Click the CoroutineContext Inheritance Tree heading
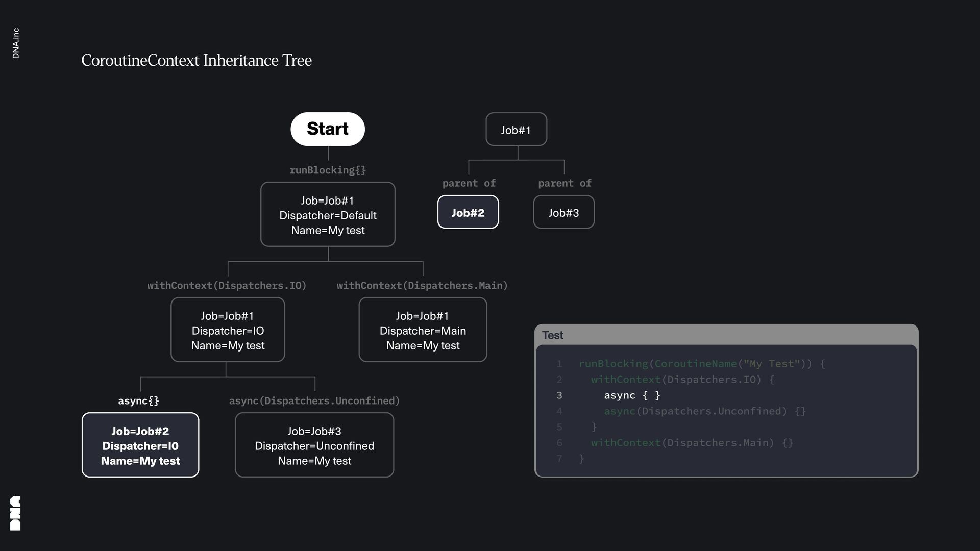This screenshot has width=980, height=551. tap(197, 60)
